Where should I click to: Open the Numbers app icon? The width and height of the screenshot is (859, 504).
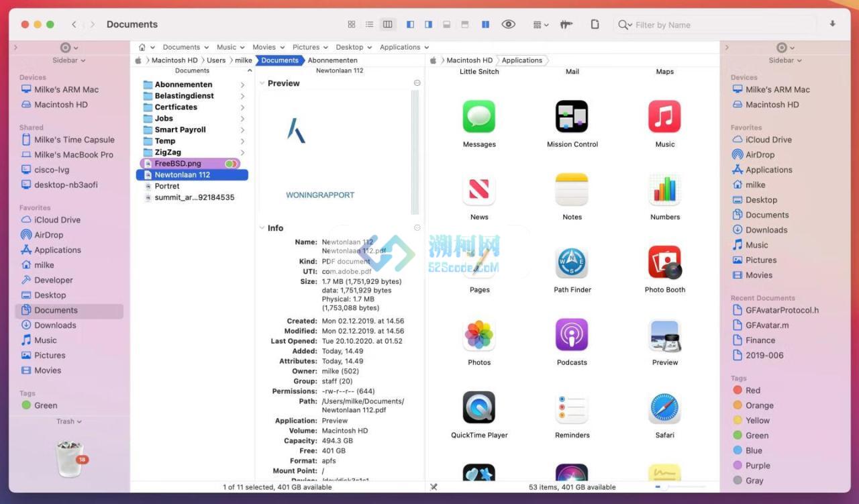point(664,189)
